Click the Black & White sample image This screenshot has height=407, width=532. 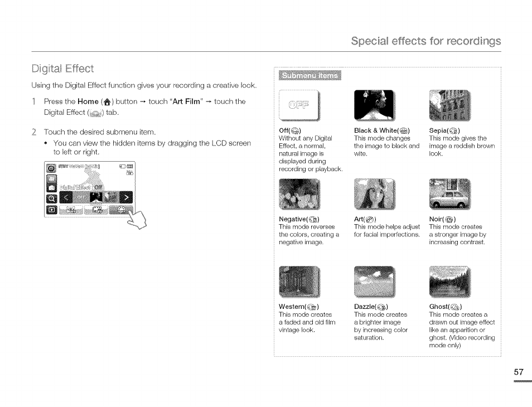tap(374, 105)
